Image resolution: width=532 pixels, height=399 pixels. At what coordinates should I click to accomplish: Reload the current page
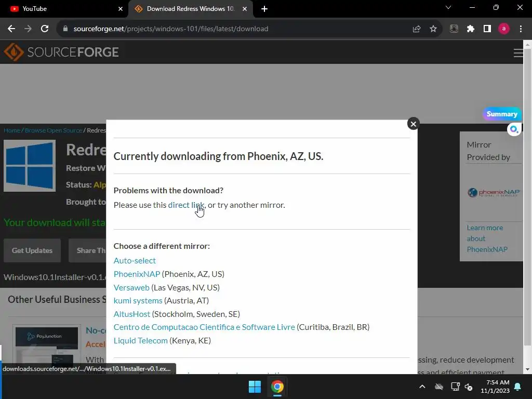(45, 29)
